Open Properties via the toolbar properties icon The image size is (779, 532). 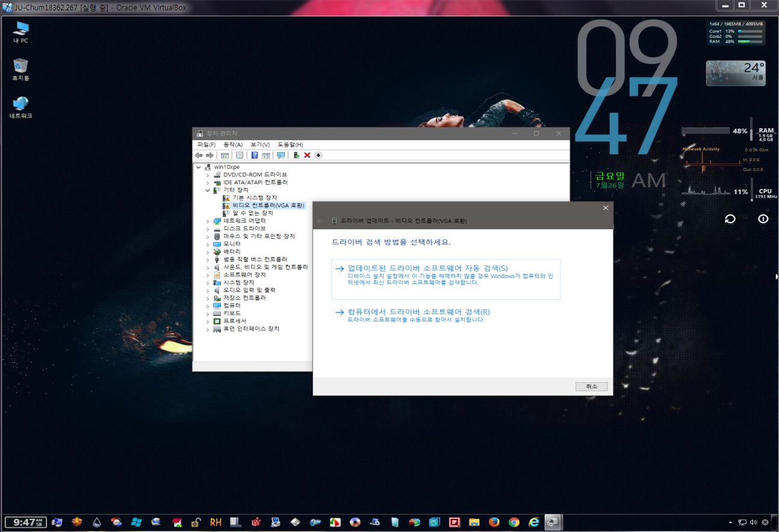coord(239,155)
